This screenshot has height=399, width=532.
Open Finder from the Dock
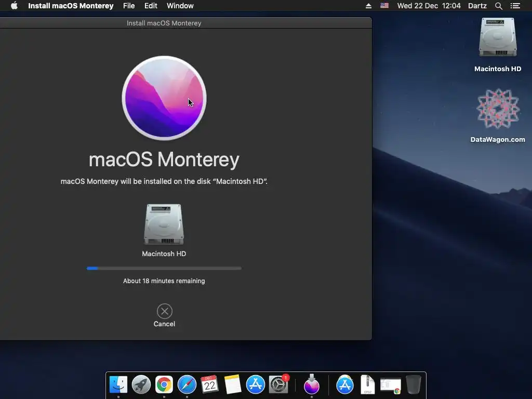point(118,385)
